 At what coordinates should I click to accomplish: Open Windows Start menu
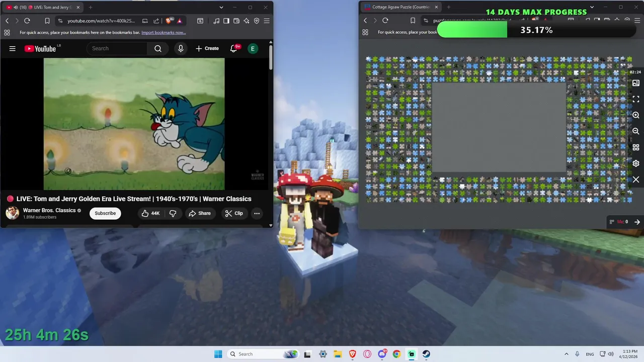pos(218,354)
